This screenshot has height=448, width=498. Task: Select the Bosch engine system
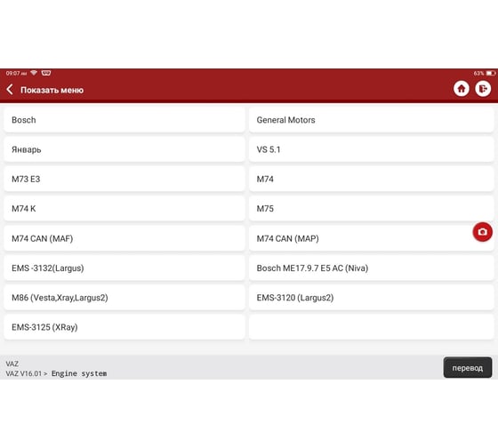pos(124,120)
